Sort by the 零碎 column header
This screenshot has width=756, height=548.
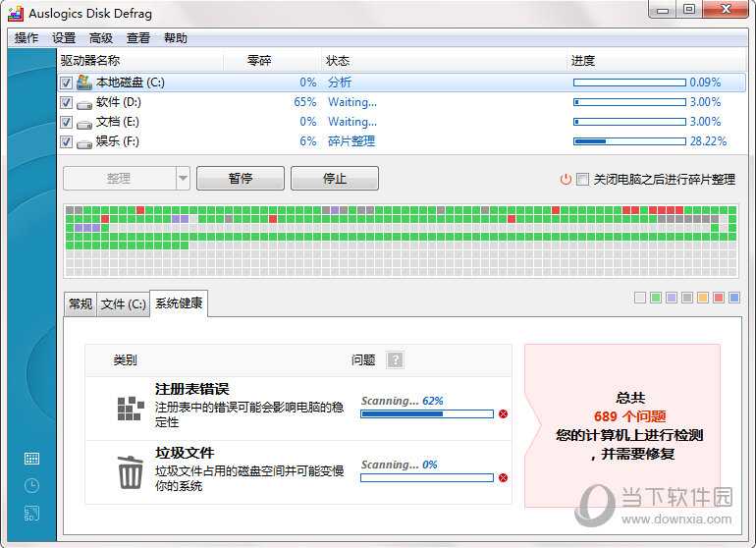click(272, 60)
